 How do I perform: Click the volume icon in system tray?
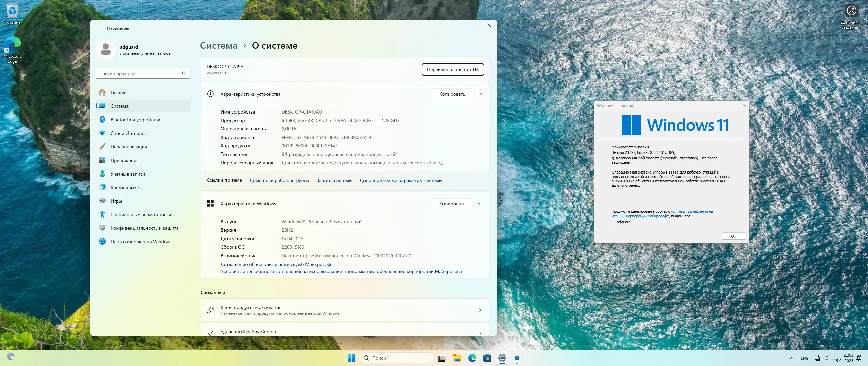(825, 358)
